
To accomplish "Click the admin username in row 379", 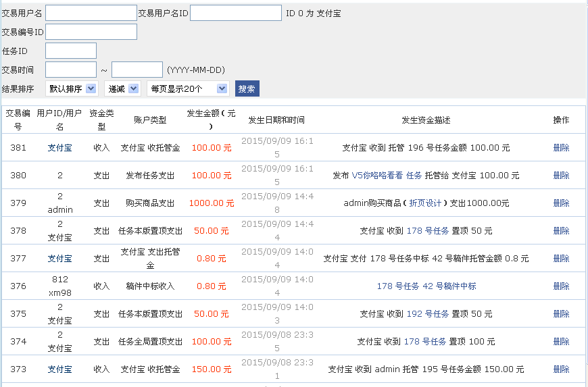I will coord(60,210).
